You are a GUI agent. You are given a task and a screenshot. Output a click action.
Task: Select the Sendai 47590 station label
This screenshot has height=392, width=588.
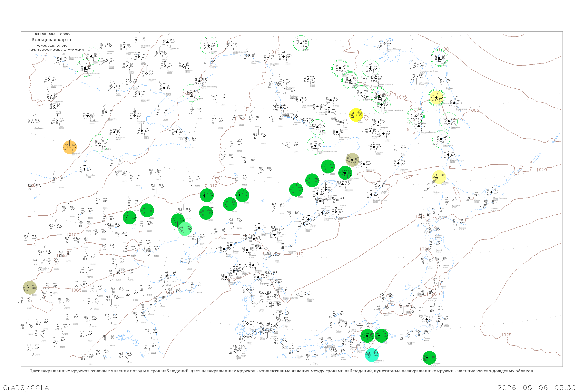(x=443, y=287)
